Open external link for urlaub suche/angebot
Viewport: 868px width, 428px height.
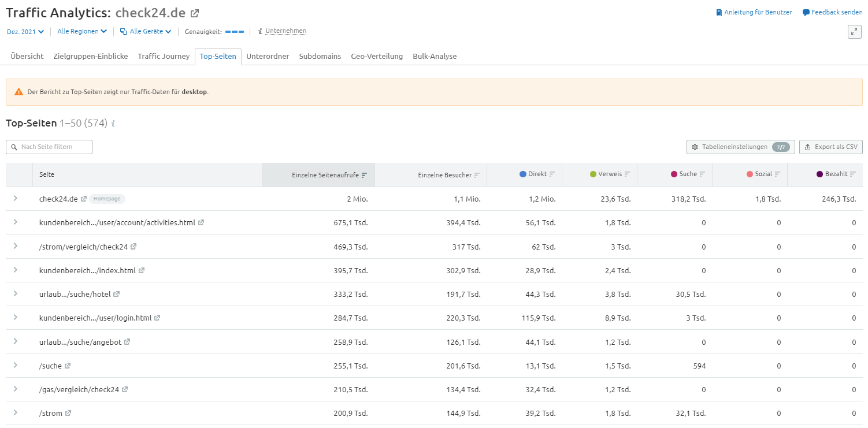127,342
